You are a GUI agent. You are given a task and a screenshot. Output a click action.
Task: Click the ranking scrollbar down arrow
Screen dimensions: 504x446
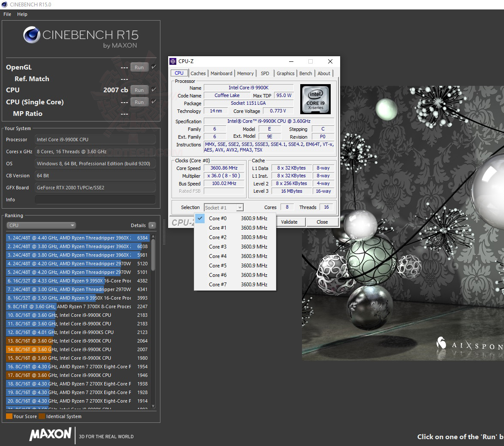point(153,406)
